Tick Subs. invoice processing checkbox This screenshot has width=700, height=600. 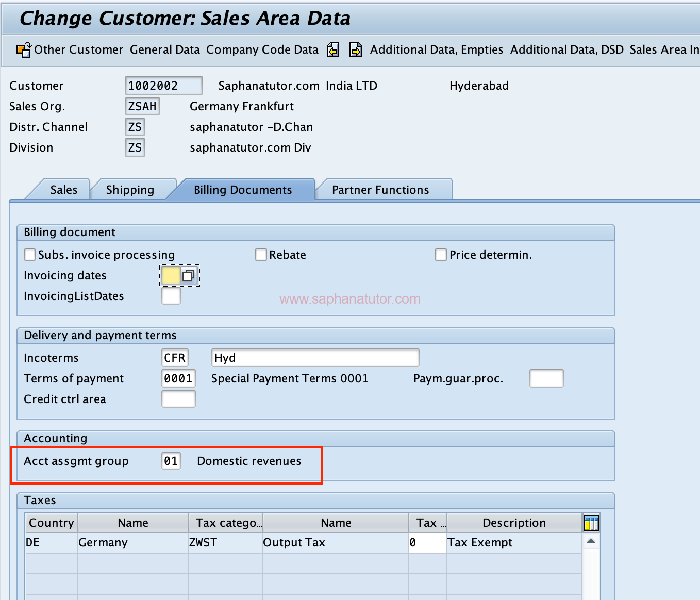pyautogui.click(x=30, y=255)
